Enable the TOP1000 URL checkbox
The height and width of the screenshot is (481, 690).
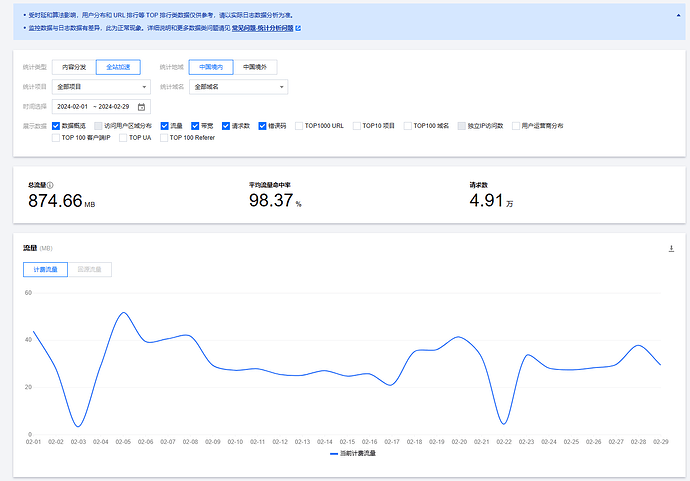[x=299, y=126]
